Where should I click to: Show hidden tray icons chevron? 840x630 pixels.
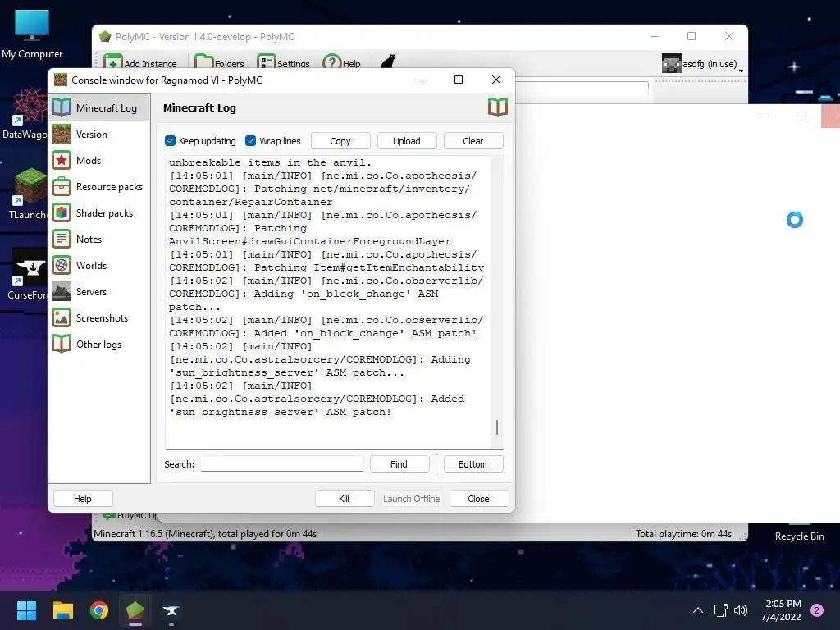pos(698,610)
